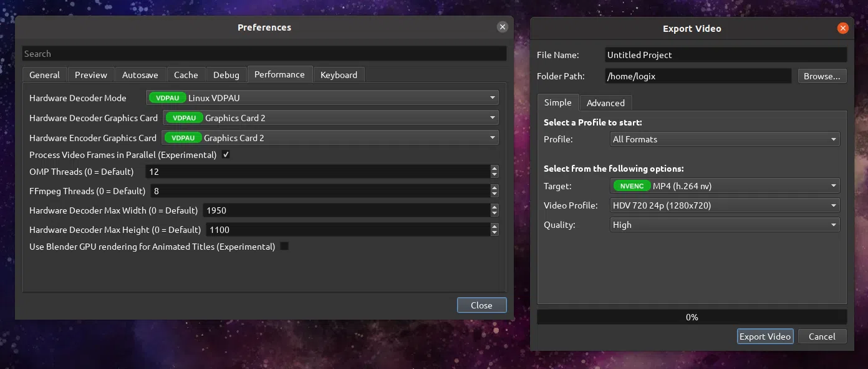The height and width of the screenshot is (369, 868).
Task: Click the export progress bar
Action: [692, 317]
